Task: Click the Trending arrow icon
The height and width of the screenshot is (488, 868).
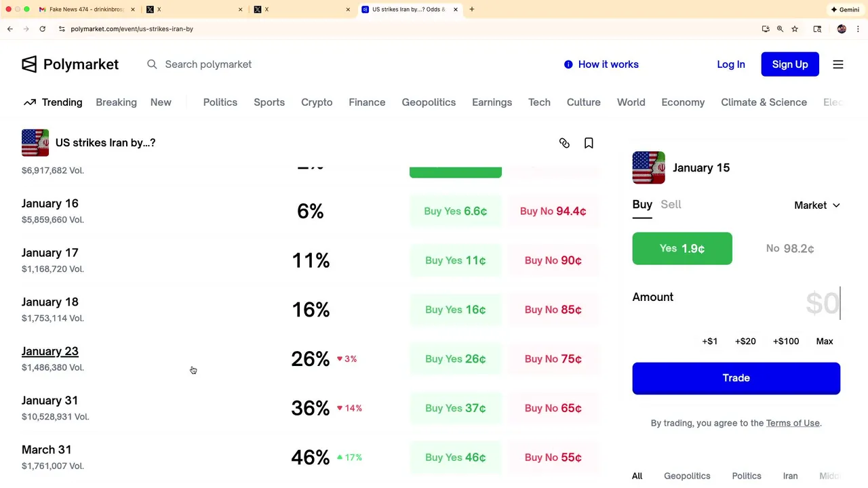Action: pos(29,102)
